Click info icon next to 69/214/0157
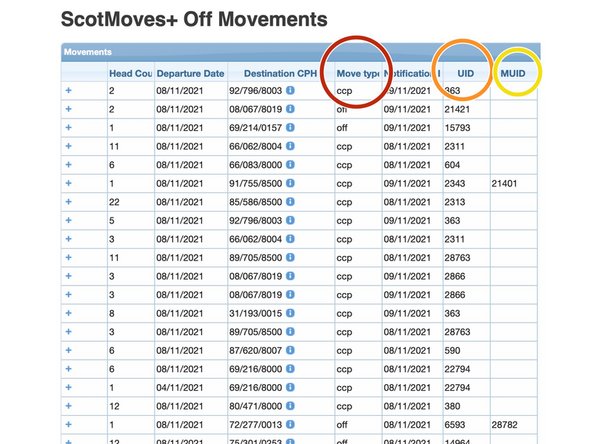Image resolution: width=592 pixels, height=444 pixels. (x=290, y=127)
